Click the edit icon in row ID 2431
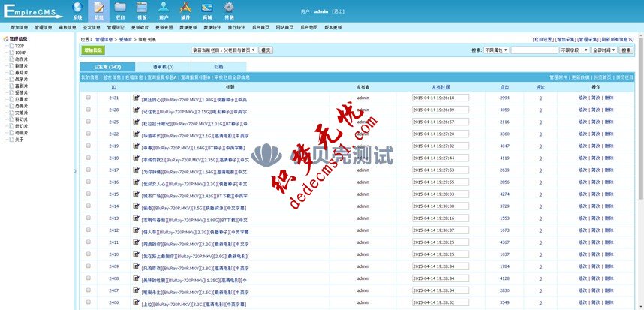Image resolution: width=644 pixels, height=310 pixels. [x=137, y=98]
